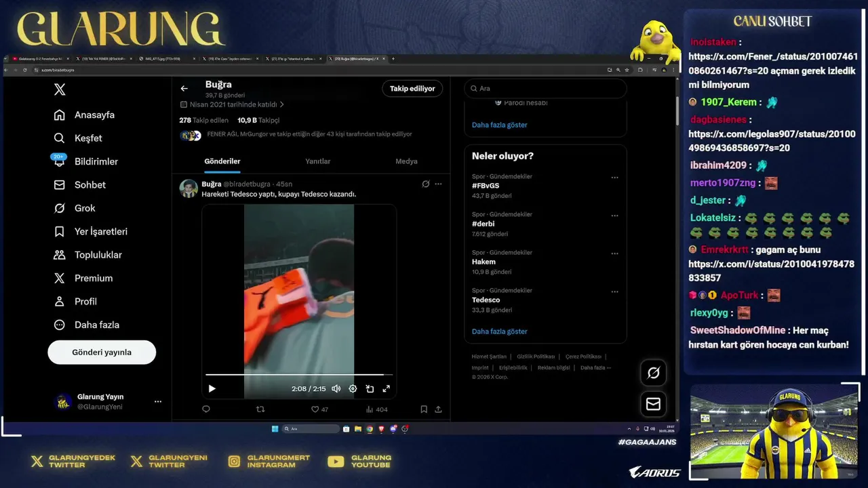The image size is (868, 488).
Task: Switch to Yanıtlar tab
Action: click(317, 161)
